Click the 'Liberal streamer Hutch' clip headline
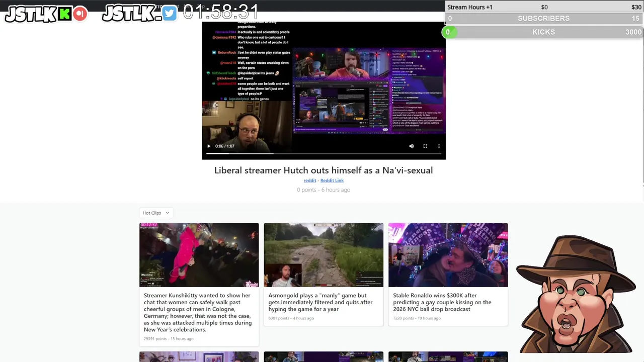 [324, 170]
